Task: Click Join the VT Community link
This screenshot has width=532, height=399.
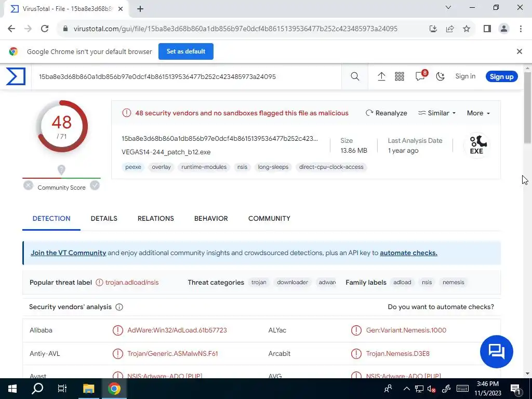Action: point(68,253)
